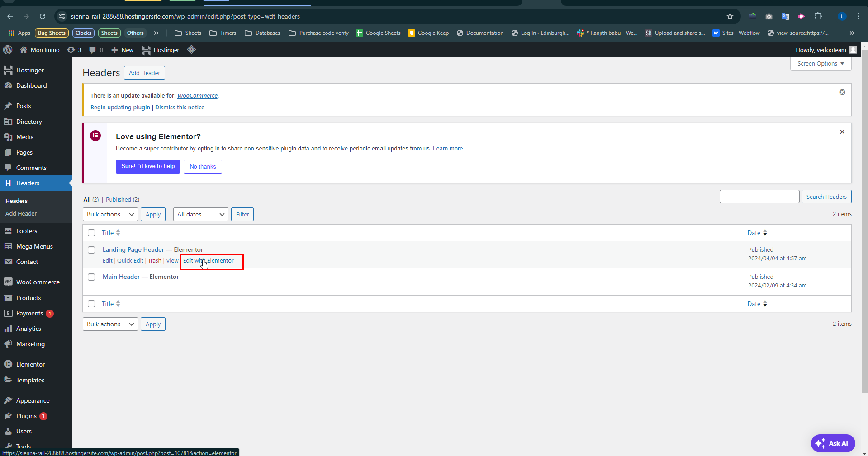The width and height of the screenshot is (868, 456).
Task: Select all headers with bottom checkbox
Action: click(91, 304)
